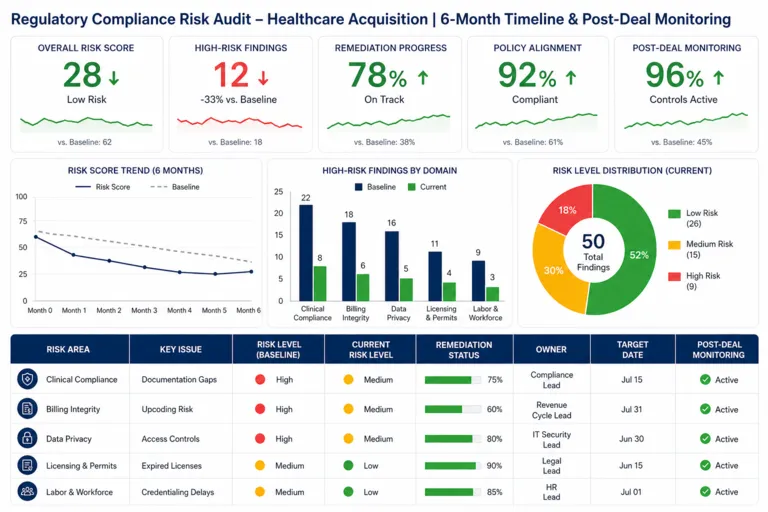
Task: Click the yellow baseline dot for Labor & Workforce
Action: click(260, 491)
